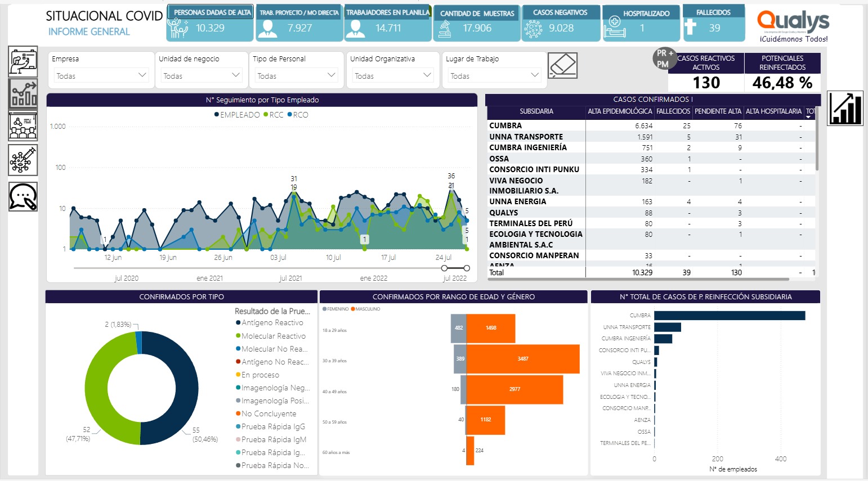Click the SUBSIDIARIA column header

pos(536,111)
